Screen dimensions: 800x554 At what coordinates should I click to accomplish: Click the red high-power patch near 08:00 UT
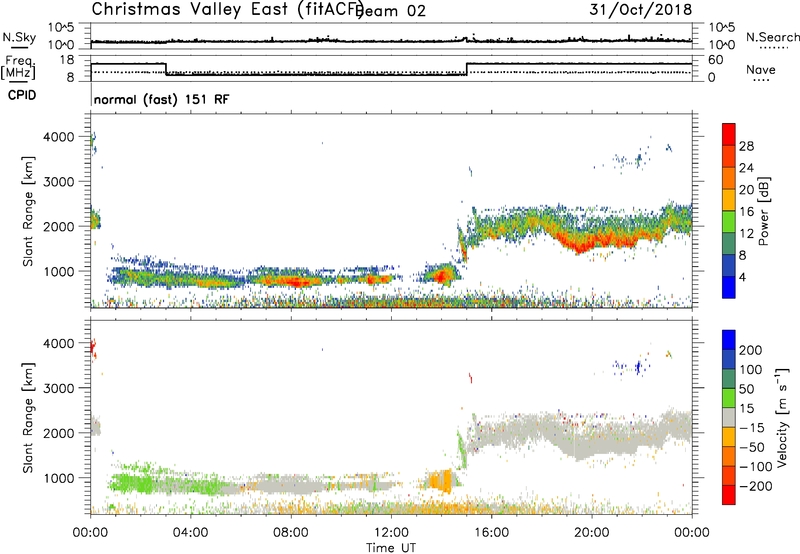tap(294, 281)
